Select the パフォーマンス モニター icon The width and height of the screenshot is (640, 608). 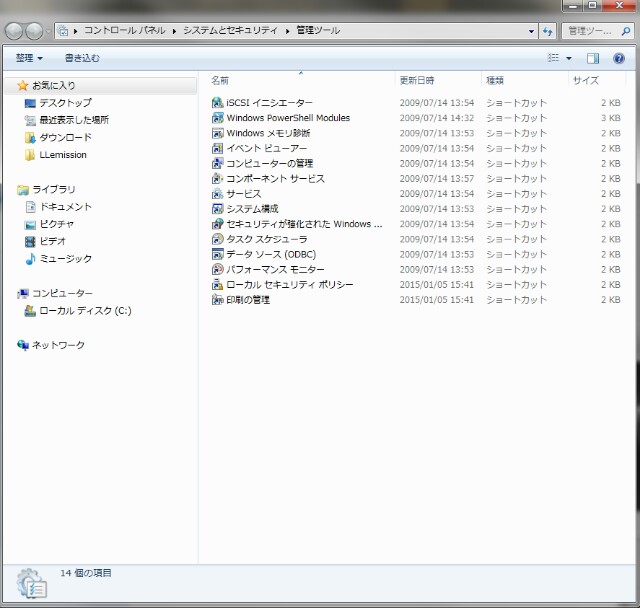pyautogui.click(x=218, y=269)
